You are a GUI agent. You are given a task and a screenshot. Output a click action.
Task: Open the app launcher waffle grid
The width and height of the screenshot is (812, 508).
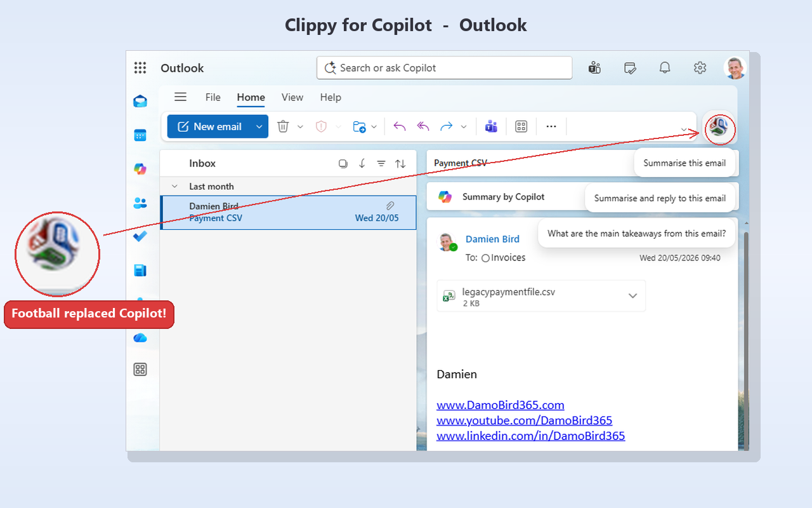(x=140, y=68)
